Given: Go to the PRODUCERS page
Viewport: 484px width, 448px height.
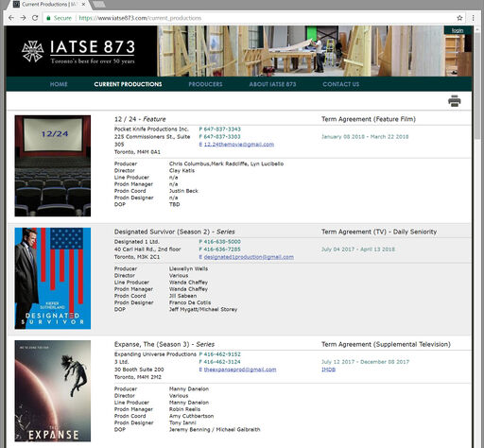Looking at the screenshot, I should (205, 84).
